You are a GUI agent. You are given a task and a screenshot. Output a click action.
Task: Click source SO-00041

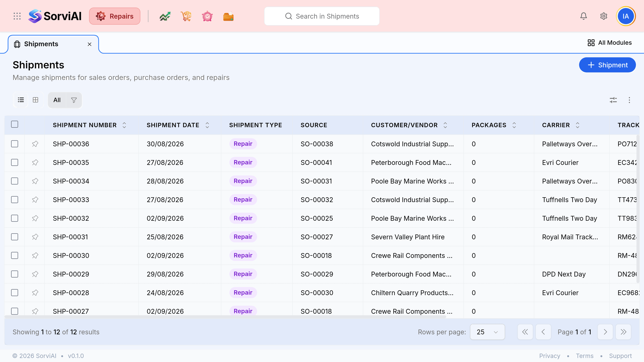click(316, 162)
